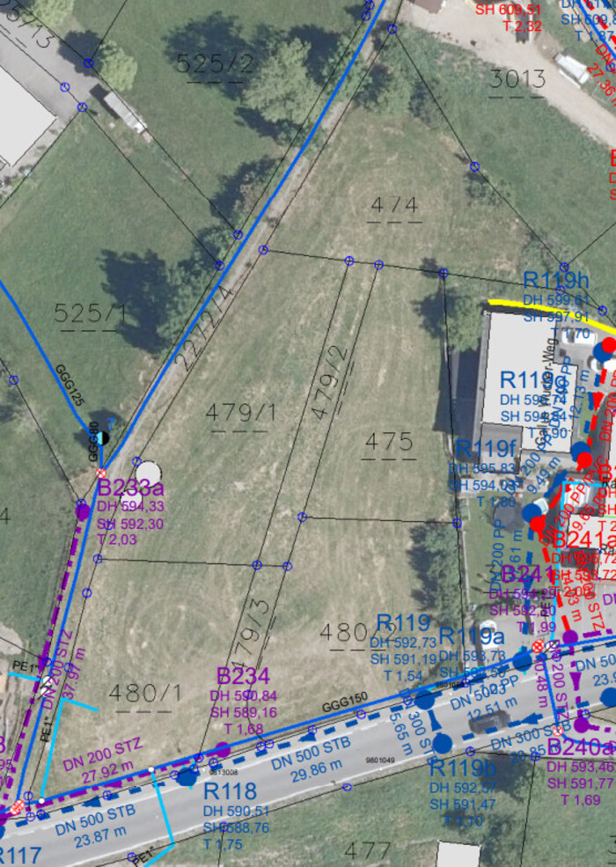Image resolution: width=616 pixels, height=867 pixels.
Task: Select parcel label 525/1
Action: click(x=91, y=312)
